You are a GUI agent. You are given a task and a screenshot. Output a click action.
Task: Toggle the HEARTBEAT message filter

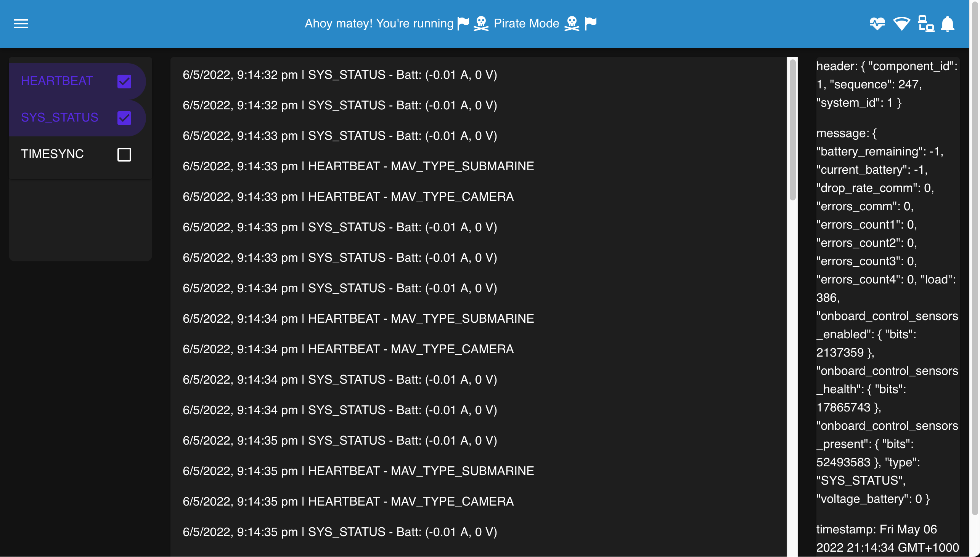124,81
